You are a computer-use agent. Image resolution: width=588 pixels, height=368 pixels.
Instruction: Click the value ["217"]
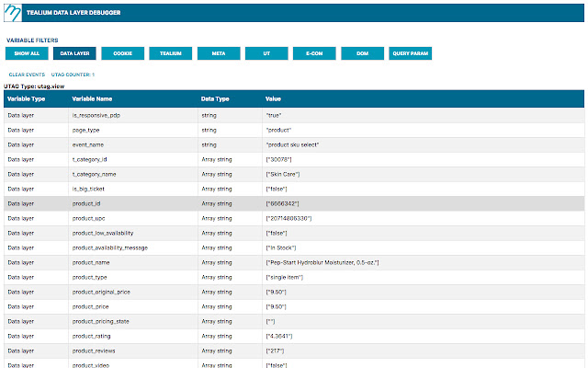275,351
